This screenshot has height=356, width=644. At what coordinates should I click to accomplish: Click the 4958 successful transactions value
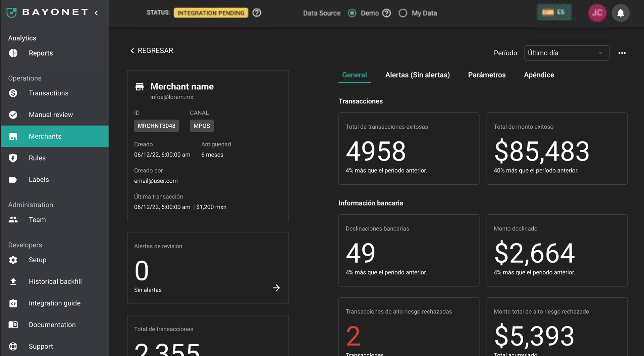376,151
